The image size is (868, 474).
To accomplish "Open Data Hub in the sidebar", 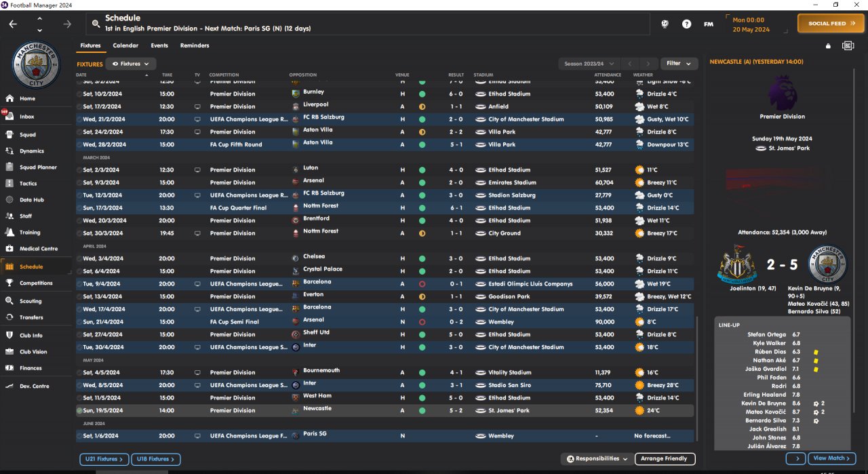I will click(x=31, y=200).
